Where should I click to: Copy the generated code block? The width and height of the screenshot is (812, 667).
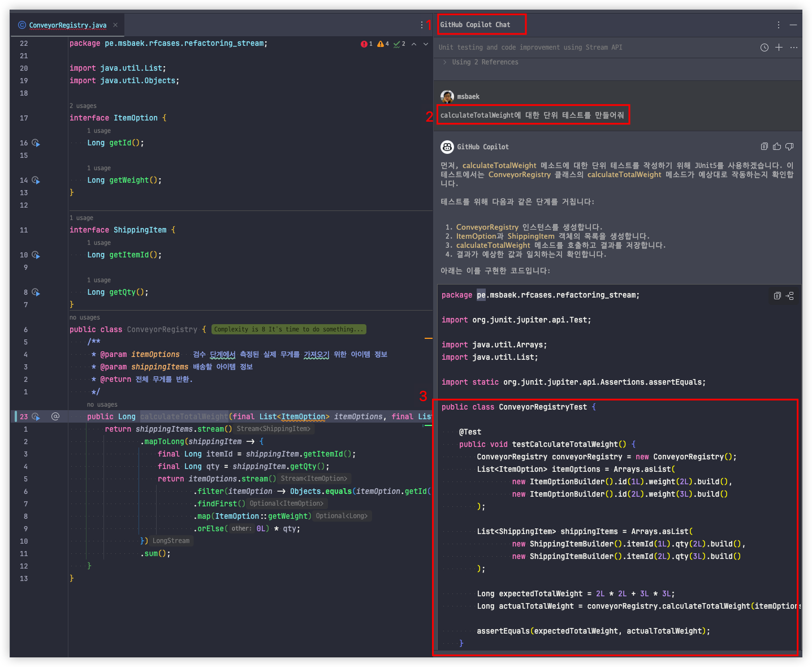(x=778, y=295)
